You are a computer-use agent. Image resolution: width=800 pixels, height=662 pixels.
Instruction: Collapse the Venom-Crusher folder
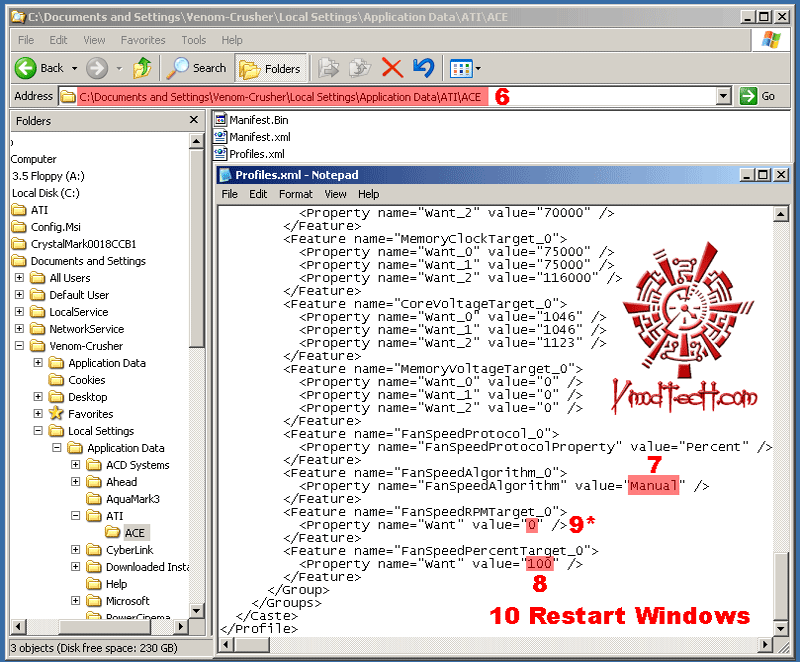coord(19,345)
